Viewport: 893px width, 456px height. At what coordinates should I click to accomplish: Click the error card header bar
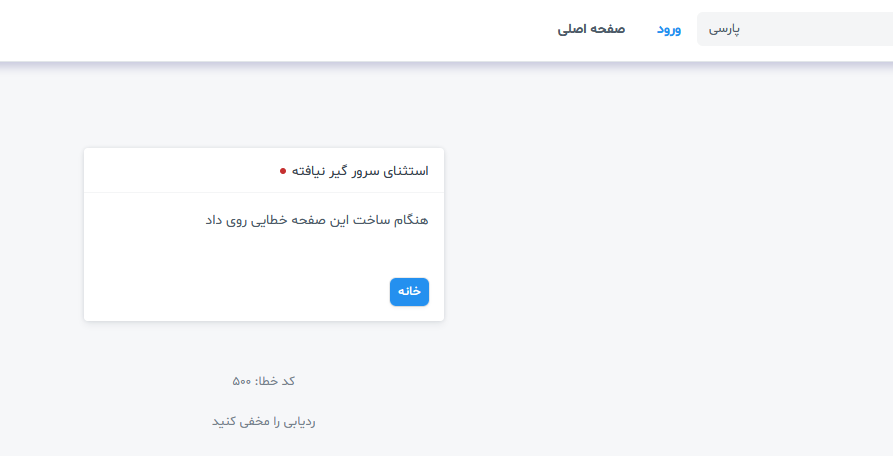pos(264,171)
